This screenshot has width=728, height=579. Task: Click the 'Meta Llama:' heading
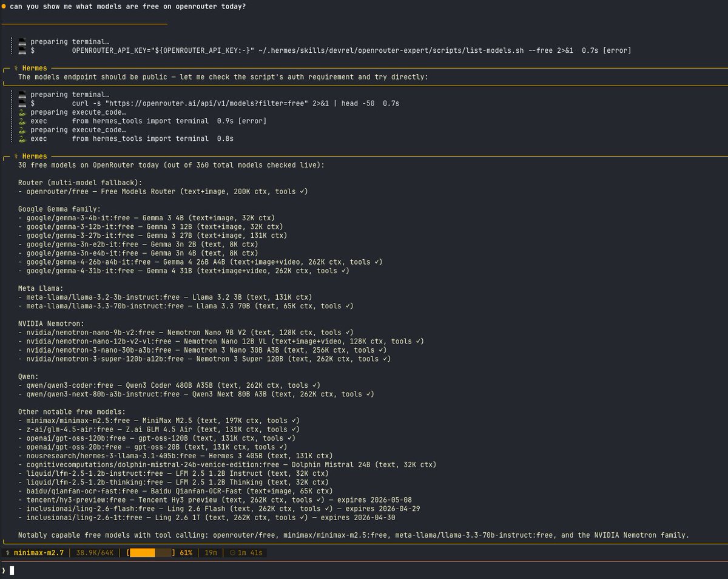(x=41, y=288)
